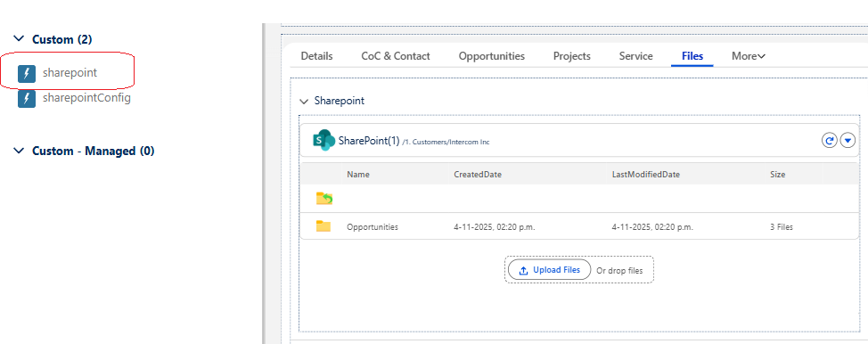
Task: Click the LastModifiedDate column header
Action: coord(645,175)
